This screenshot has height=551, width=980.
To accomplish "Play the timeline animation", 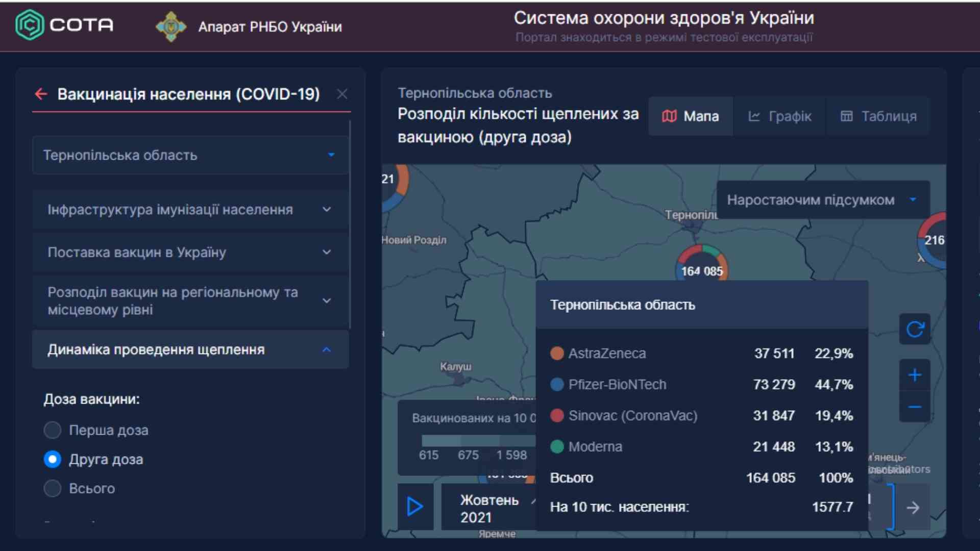I will [415, 507].
